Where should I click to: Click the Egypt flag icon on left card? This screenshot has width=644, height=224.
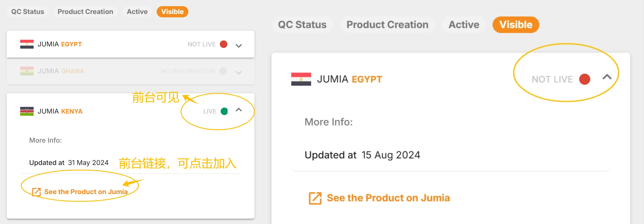(27, 44)
